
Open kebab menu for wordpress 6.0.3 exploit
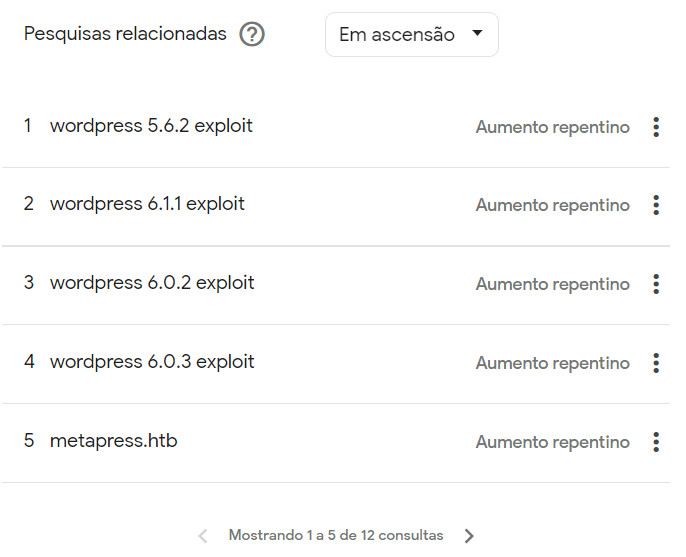pyautogui.click(x=656, y=363)
